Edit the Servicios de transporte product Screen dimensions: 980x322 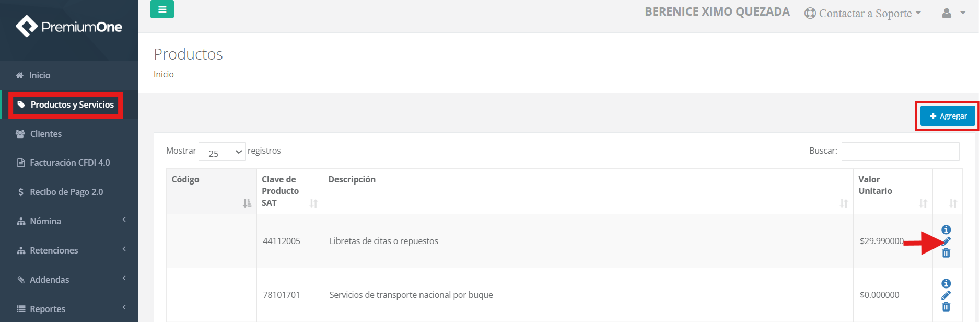coord(946,295)
